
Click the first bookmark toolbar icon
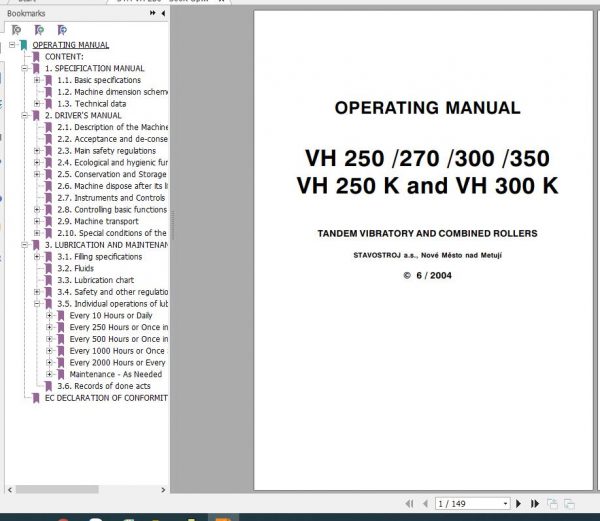coord(16,30)
